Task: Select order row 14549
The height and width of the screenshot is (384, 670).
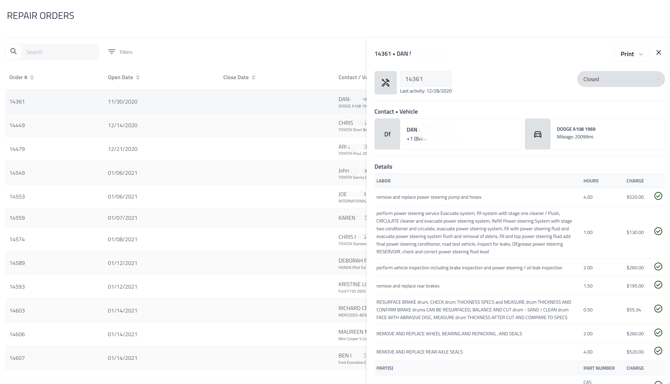Action: (x=185, y=173)
